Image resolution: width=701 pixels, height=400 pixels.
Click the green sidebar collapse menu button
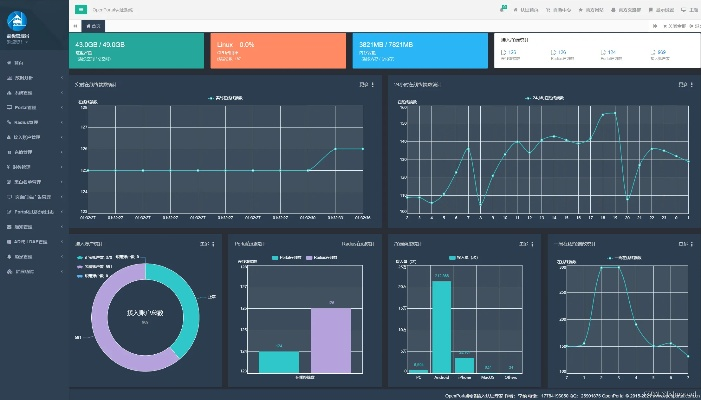79,8
